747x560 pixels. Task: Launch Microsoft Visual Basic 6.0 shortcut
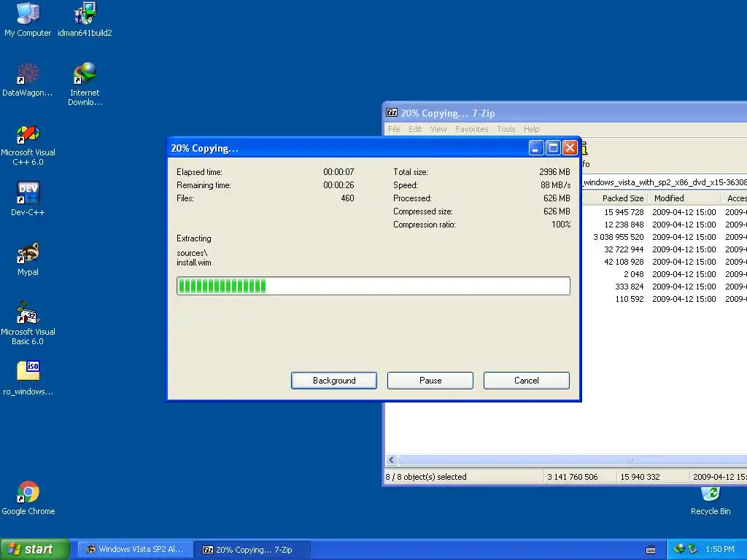click(x=28, y=323)
